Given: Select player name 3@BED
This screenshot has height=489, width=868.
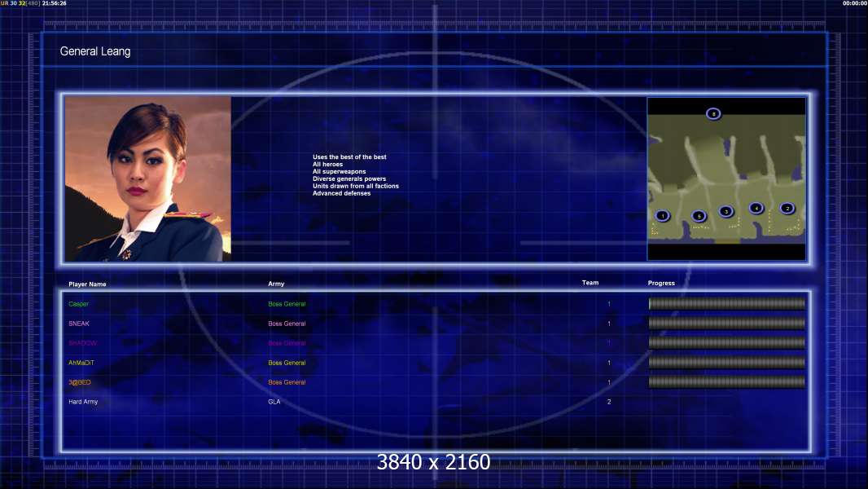Looking at the screenshot, I should coord(80,382).
